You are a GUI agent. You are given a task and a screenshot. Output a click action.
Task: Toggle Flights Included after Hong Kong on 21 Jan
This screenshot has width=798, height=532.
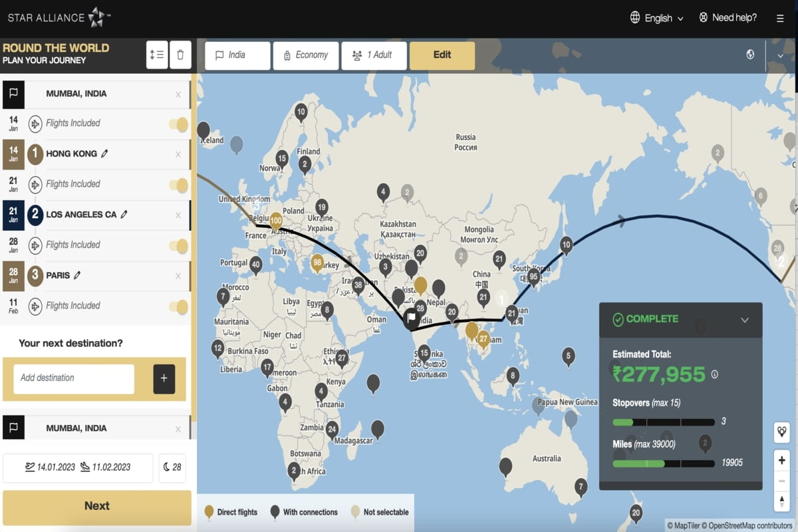point(178,185)
